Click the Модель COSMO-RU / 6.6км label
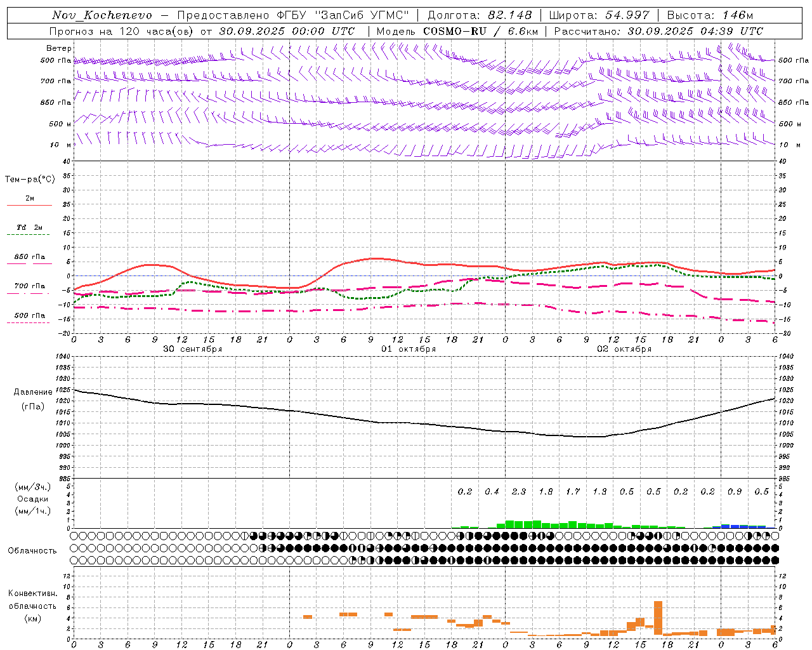Viewport: 812px width, 650px height. coord(457,31)
